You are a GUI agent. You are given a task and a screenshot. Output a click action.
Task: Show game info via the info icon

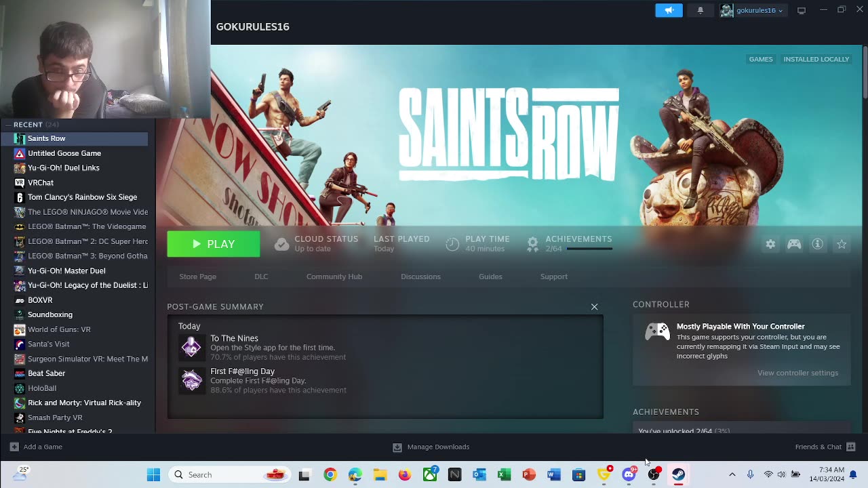tap(818, 244)
